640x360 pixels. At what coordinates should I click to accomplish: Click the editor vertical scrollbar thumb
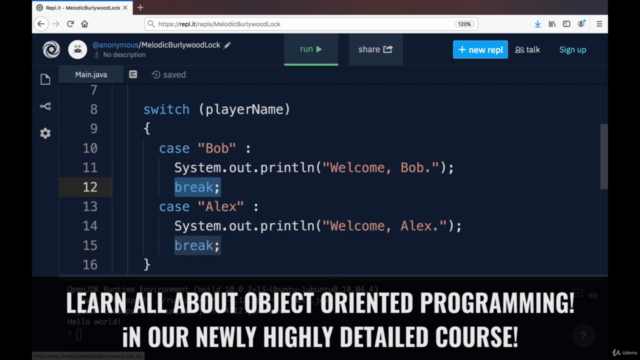point(604,157)
